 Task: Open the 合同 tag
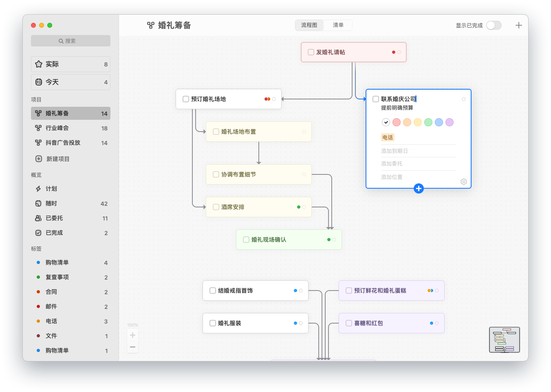coord(71,292)
